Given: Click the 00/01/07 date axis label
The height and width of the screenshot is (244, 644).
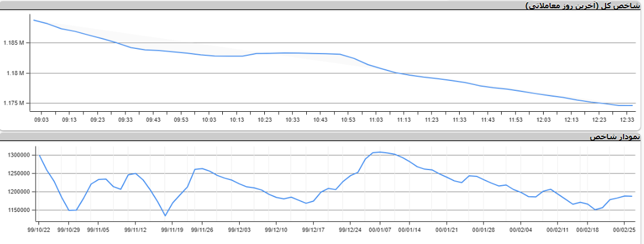Looking at the screenshot, I should 380,229.
